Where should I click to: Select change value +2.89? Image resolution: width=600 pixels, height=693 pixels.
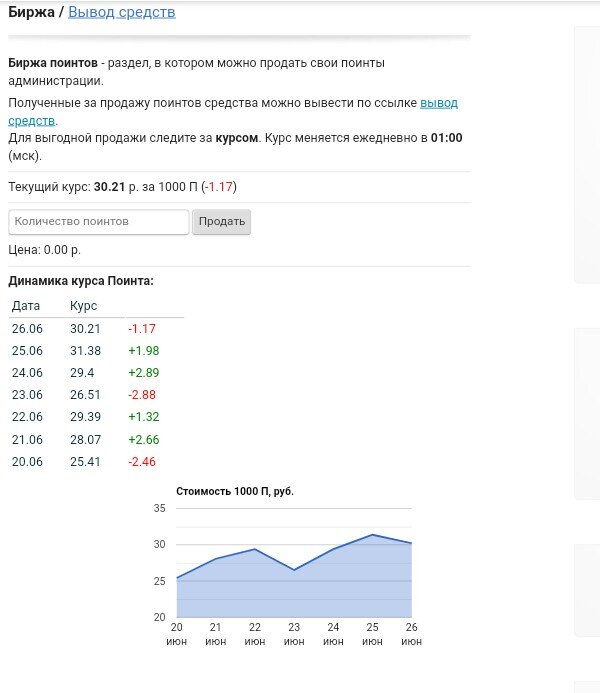click(144, 373)
